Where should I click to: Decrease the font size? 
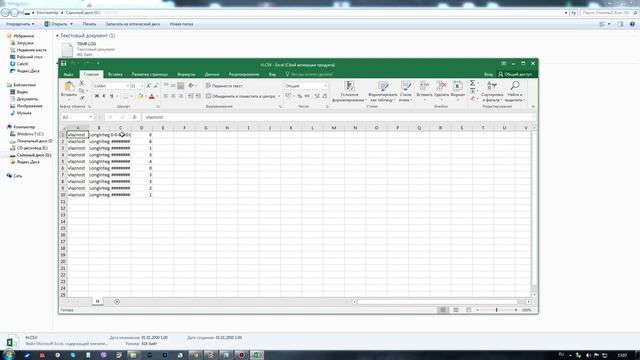tap(156, 86)
